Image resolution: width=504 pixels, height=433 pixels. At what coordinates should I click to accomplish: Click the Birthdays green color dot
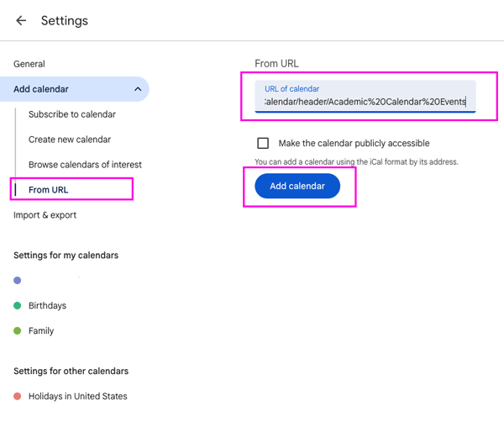coord(18,305)
